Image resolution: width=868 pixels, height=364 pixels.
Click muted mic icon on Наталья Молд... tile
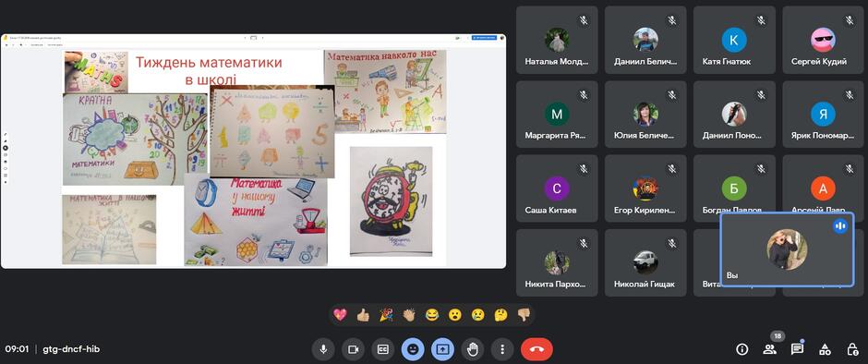(583, 20)
